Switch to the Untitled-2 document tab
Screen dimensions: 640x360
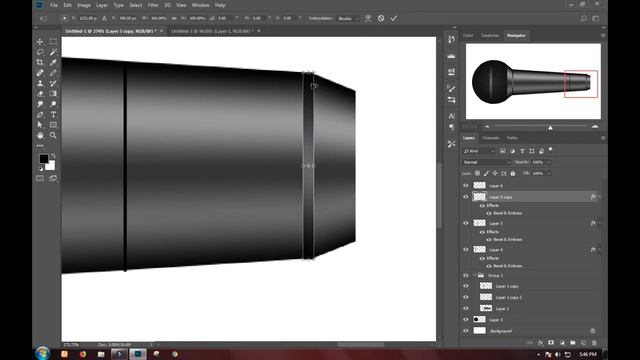coord(215,31)
